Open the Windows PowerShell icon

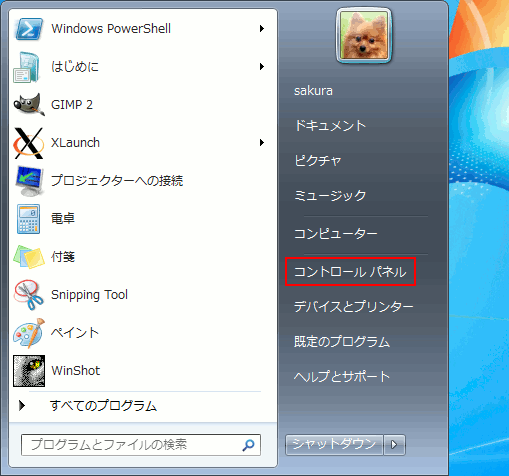click(x=29, y=29)
